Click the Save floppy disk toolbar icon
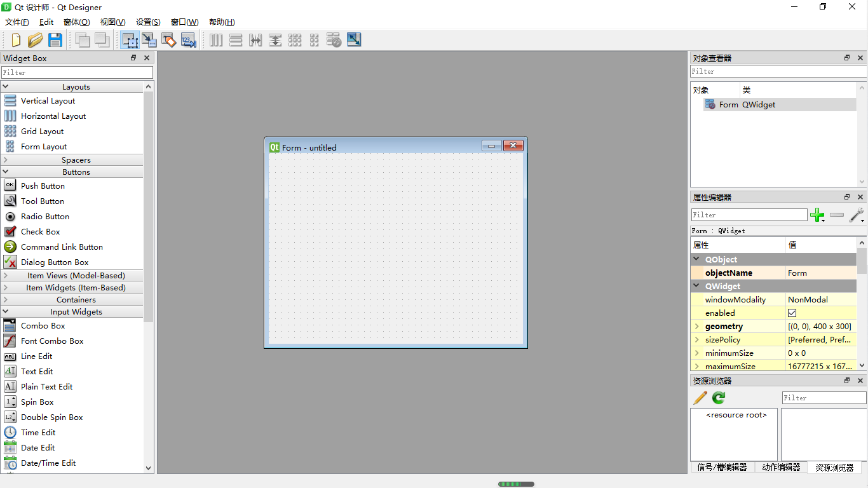Image resolution: width=868 pixels, height=488 pixels. pyautogui.click(x=55, y=40)
